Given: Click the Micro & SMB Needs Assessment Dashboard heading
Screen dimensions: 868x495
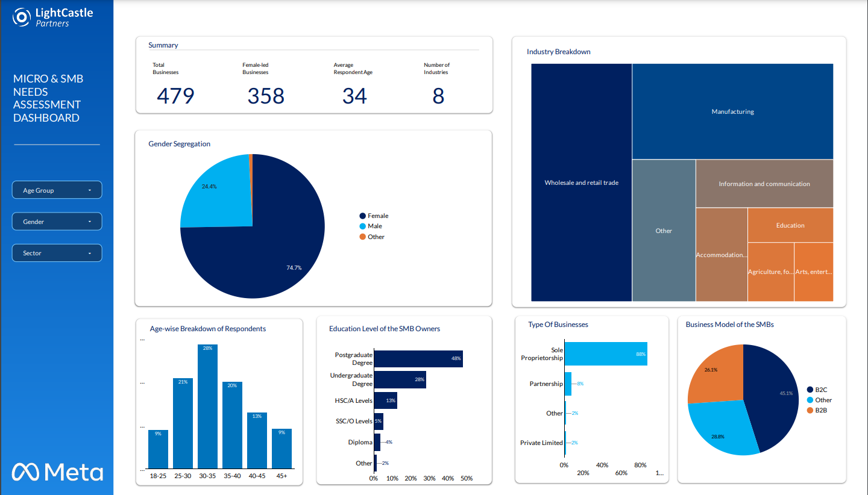Looking at the screenshot, I should [48, 98].
